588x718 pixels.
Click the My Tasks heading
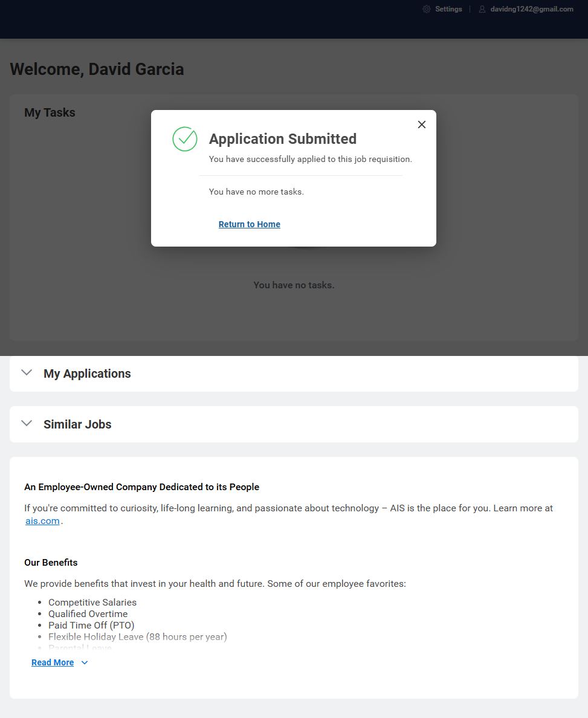coord(50,112)
